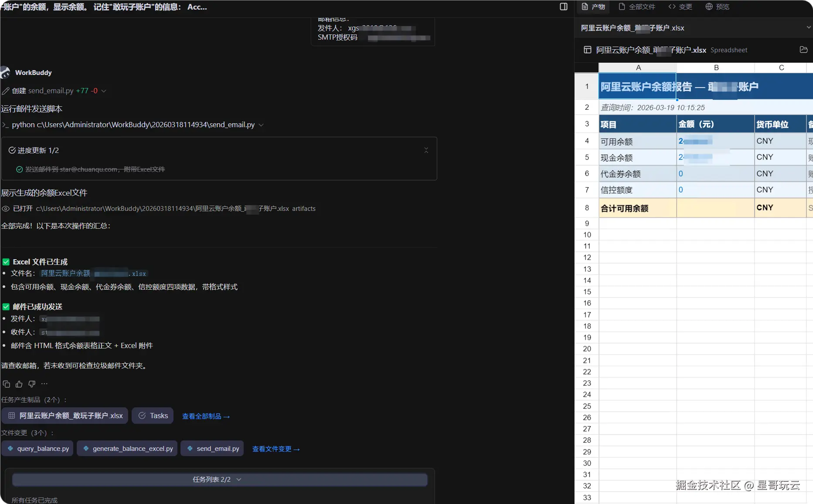The width and height of the screenshot is (813, 504).
Task: Switch to the 预览 tab
Action: [x=718, y=7]
